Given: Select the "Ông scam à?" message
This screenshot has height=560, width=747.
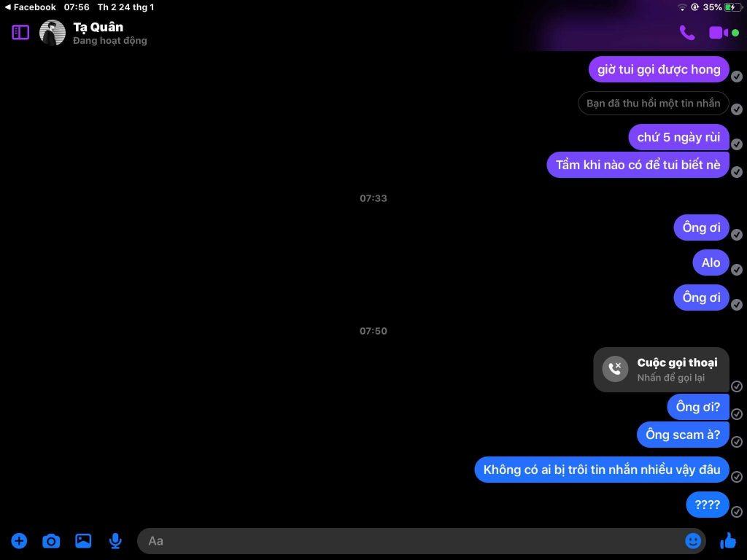Looking at the screenshot, I should tap(683, 435).
